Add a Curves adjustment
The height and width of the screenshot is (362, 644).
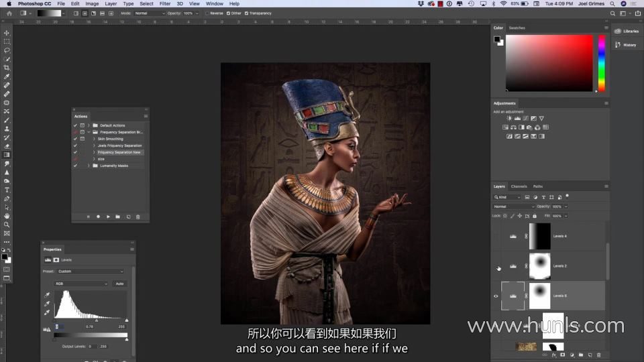click(525, 118)
